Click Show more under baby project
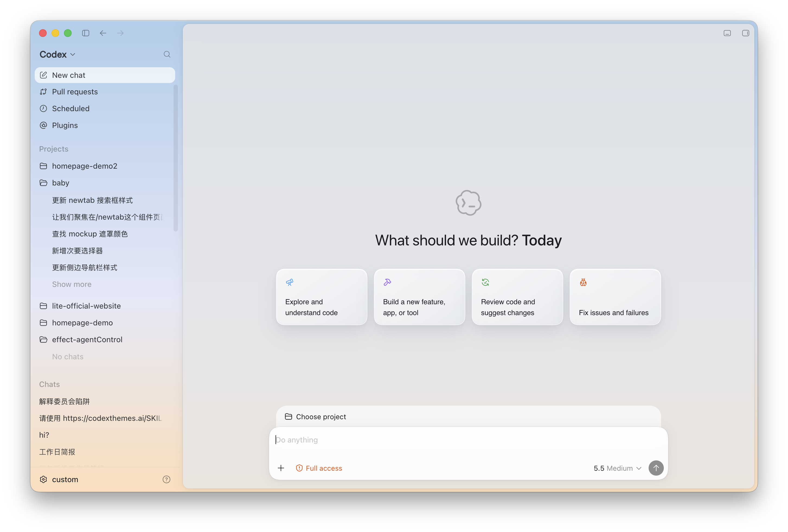Image resolution: width=788 pixels, height=532 pixels. [x=72, y=284]
